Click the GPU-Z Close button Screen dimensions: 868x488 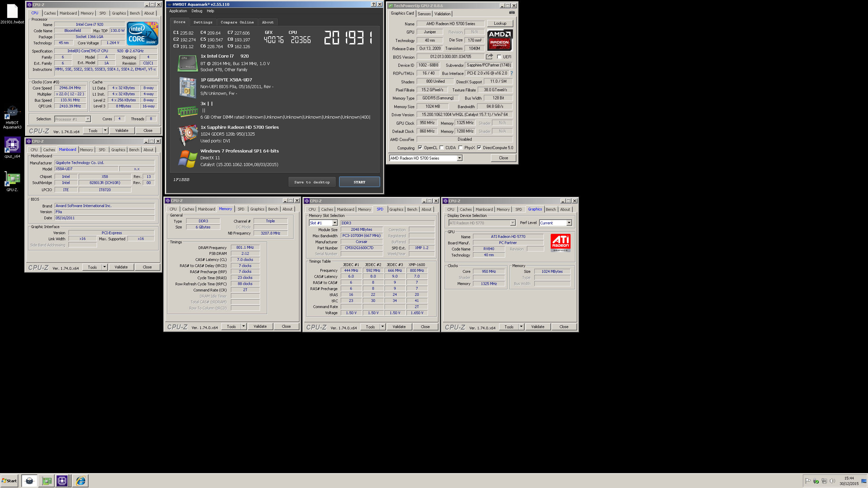[x=504, y=158]
